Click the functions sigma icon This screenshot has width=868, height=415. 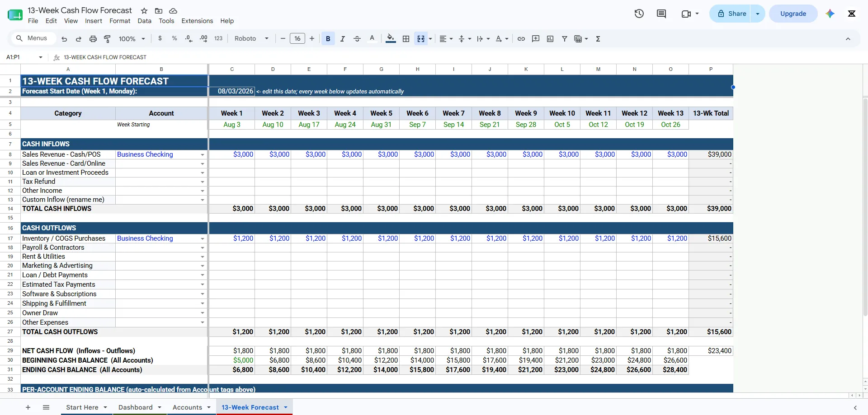[x=598, y=39]
